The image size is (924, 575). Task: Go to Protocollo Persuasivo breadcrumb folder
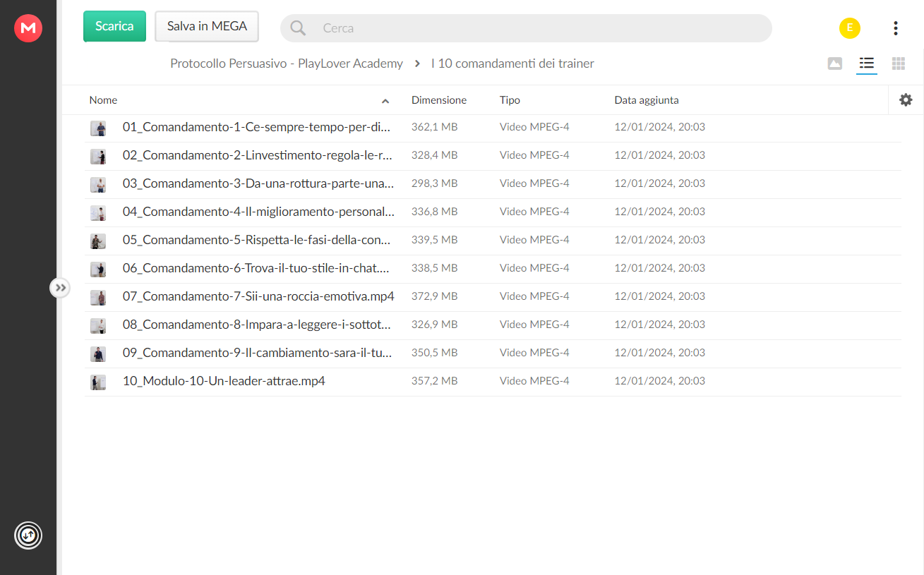[x=287, y=63]
